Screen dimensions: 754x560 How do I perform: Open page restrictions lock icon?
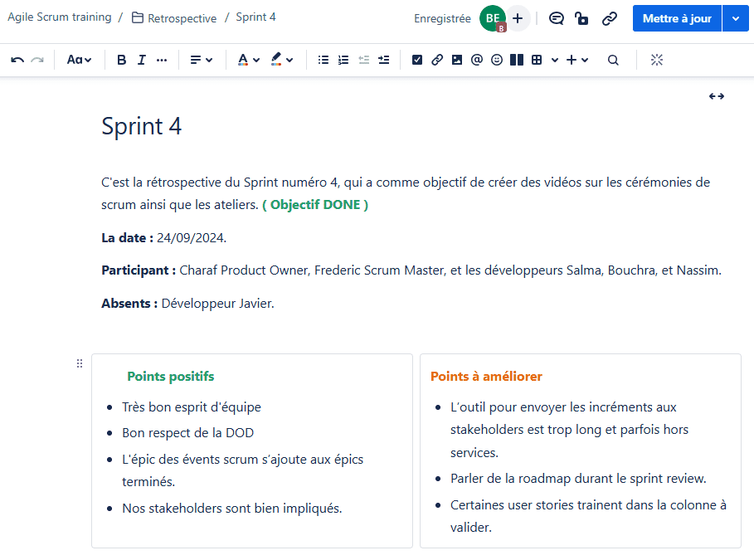[x=581, y=18]
